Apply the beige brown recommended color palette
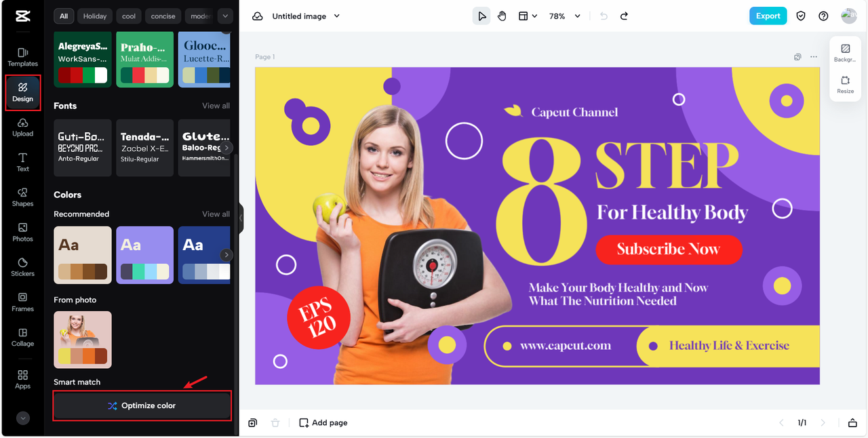This screenshot has width=868, height=438. tap(83, 255)
